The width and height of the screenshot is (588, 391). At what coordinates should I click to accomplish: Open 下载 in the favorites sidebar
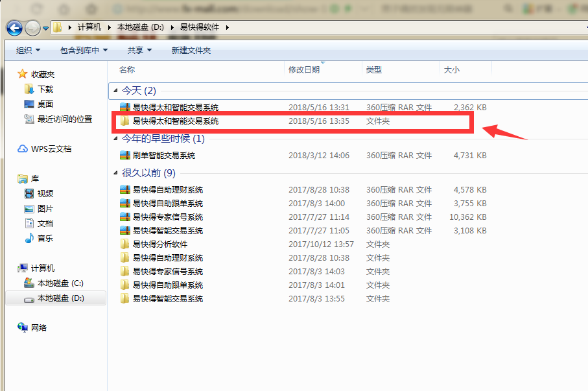(x=45, y=89)
